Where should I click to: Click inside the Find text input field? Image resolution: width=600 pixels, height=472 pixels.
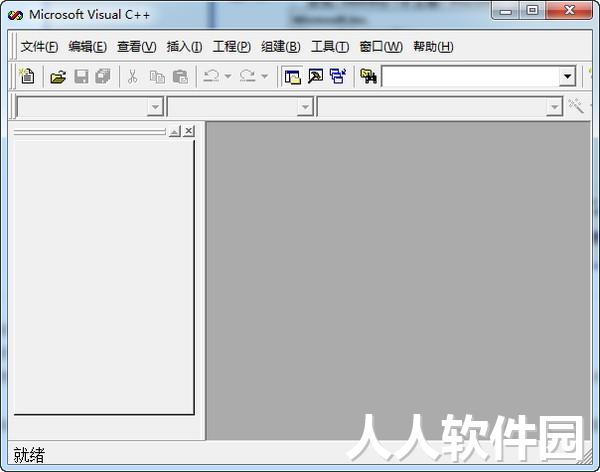(471, 77)
